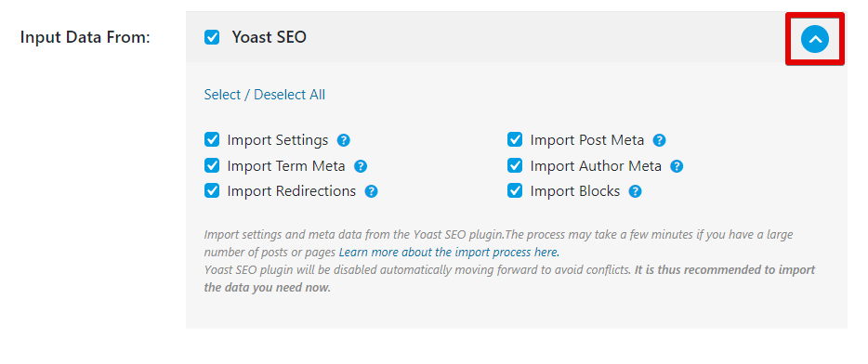Viewport: 868px width, 364px height.
Task: Show the help icon info for Import Term Meta
Action: coord(361,166)
